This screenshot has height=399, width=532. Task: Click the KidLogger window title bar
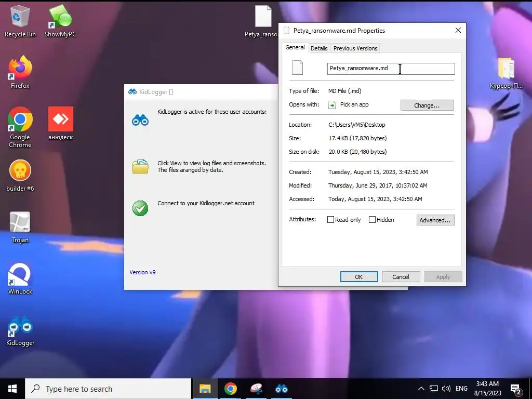pyautogui.click(x=201, y=92)
